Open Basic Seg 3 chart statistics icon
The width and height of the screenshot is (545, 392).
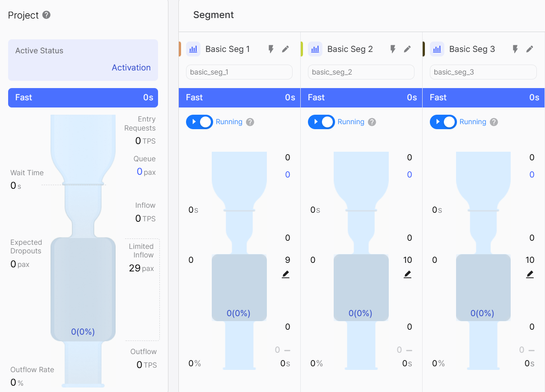pos(437,49)
